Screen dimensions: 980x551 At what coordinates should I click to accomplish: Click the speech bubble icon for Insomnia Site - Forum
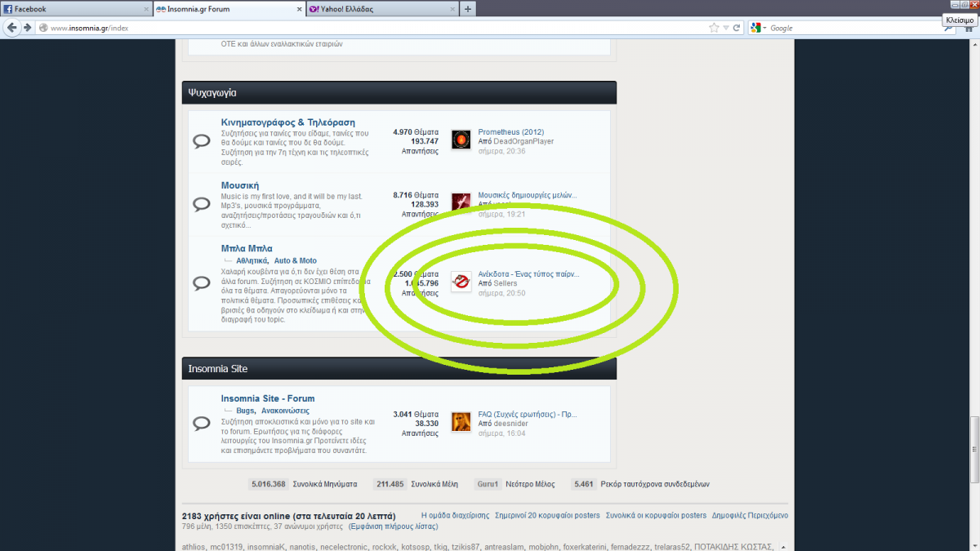click(202, 424)
